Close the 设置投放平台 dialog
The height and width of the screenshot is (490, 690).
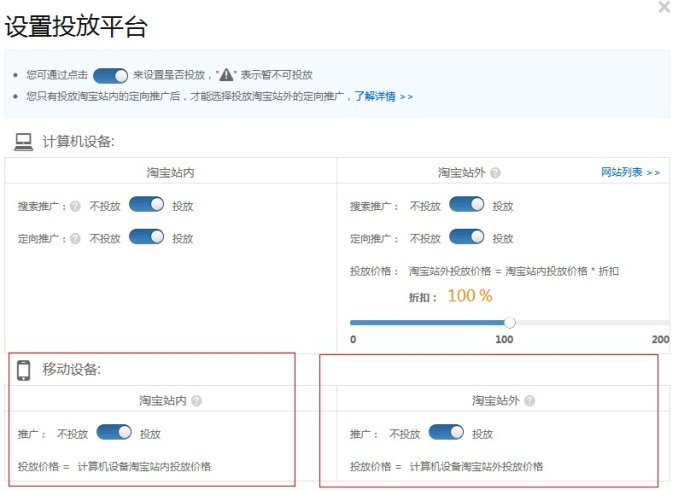(x=664, y=8)
